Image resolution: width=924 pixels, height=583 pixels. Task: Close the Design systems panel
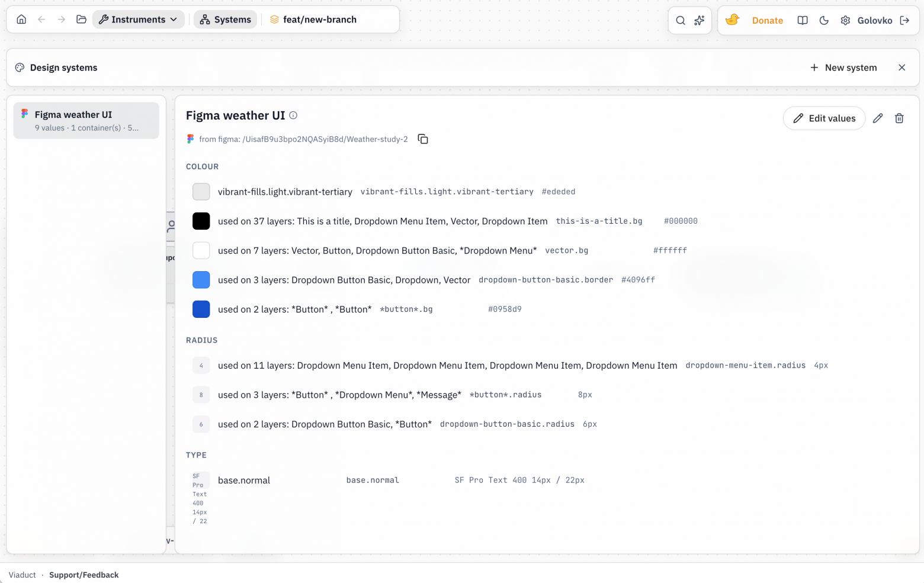coord(902,67)
